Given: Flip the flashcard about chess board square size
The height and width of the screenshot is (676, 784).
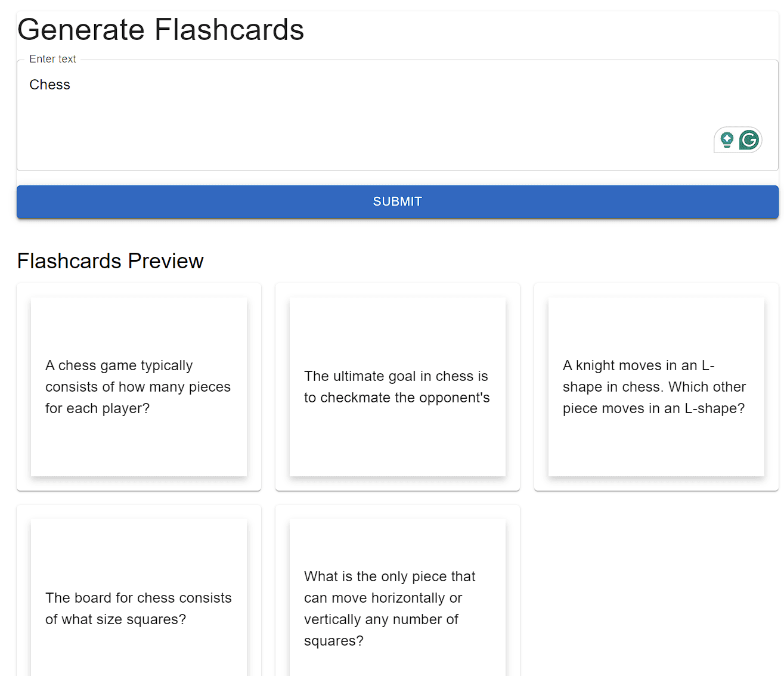Looking at the screenshot, I should [x=138, y=608].
